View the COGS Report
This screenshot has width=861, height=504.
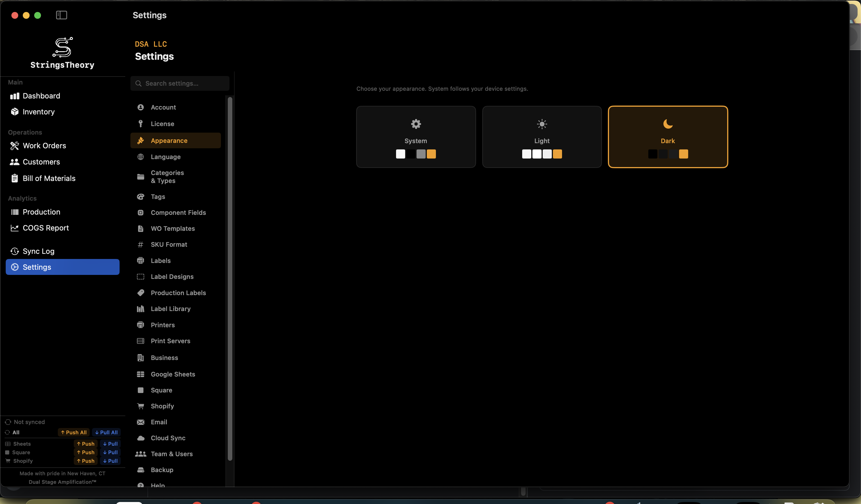tap(46, 228)
